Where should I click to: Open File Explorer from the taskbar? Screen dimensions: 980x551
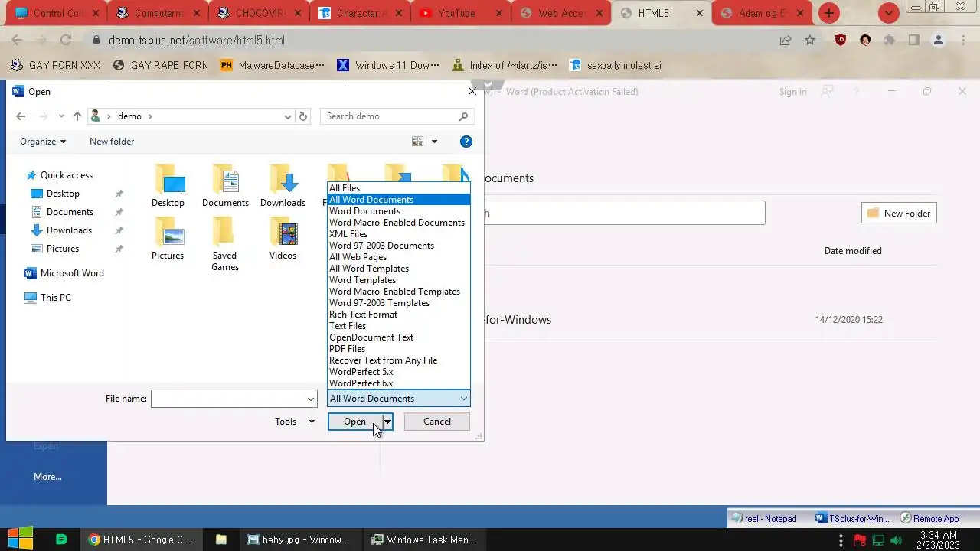[x=220, y=540]
